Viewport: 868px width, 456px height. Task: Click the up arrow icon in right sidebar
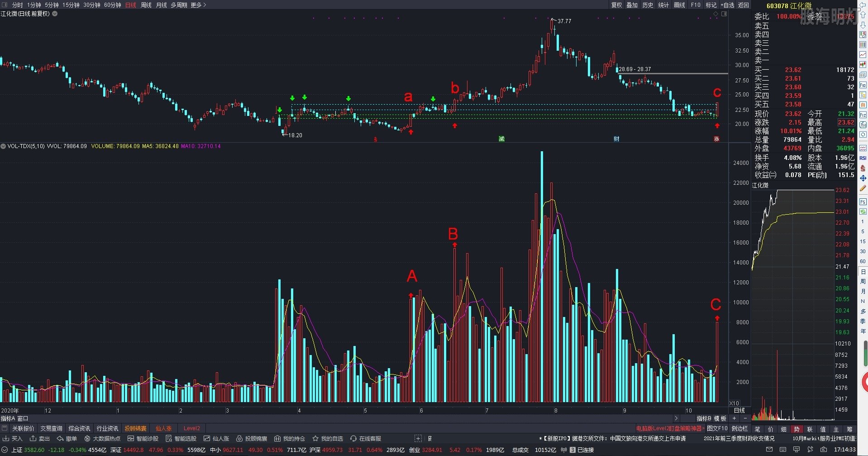pos(863,15)
